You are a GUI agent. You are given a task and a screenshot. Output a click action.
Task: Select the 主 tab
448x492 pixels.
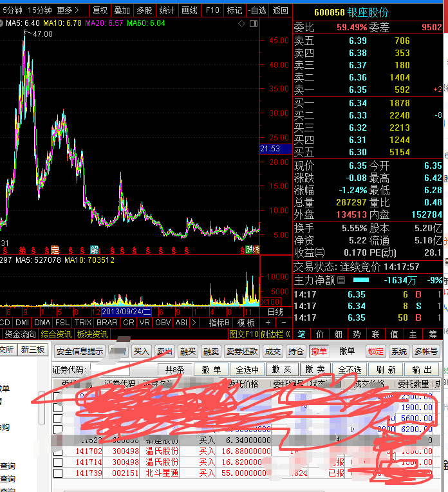[x=413, y=334]
